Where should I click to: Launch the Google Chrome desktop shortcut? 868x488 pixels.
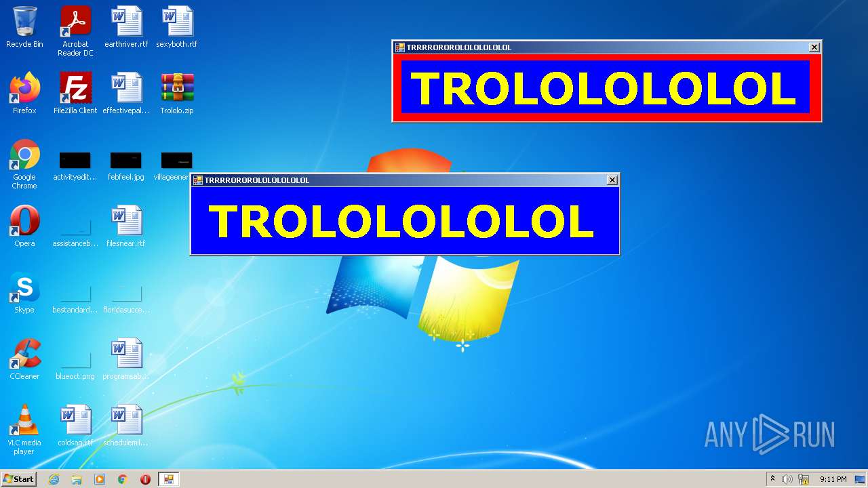click(x=24, y=164)
